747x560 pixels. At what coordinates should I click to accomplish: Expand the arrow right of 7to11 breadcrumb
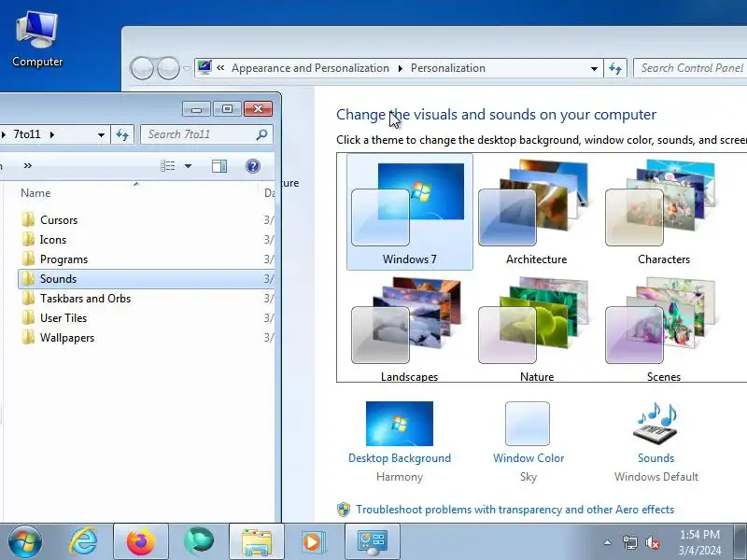[x=52, y=134]
